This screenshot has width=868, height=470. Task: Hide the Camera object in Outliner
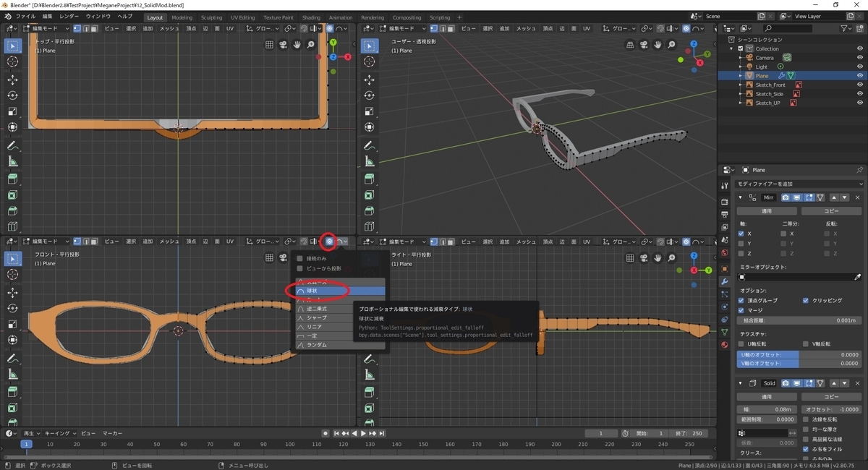click(860, 57)
